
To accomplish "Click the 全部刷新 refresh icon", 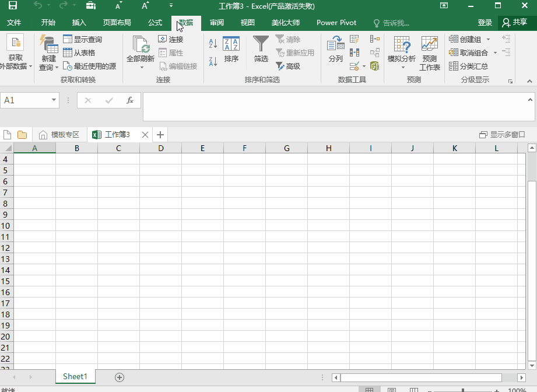I will click(141, 44).
